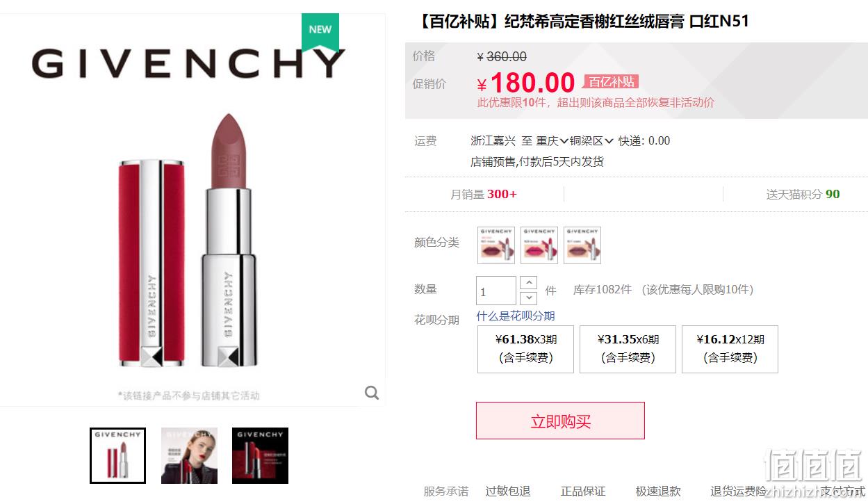
Task: Click the magnifier zoom icon on product image
Action: point(372,393)
